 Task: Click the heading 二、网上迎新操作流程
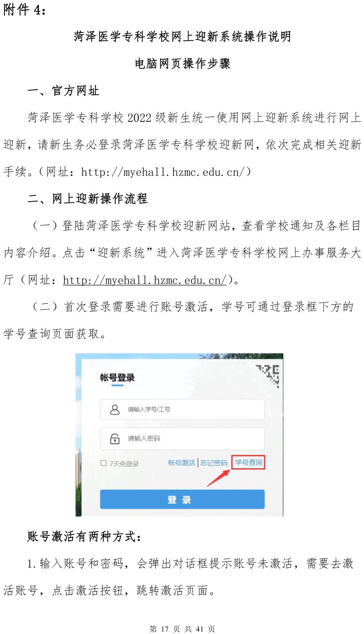click(x=87, y=199)
